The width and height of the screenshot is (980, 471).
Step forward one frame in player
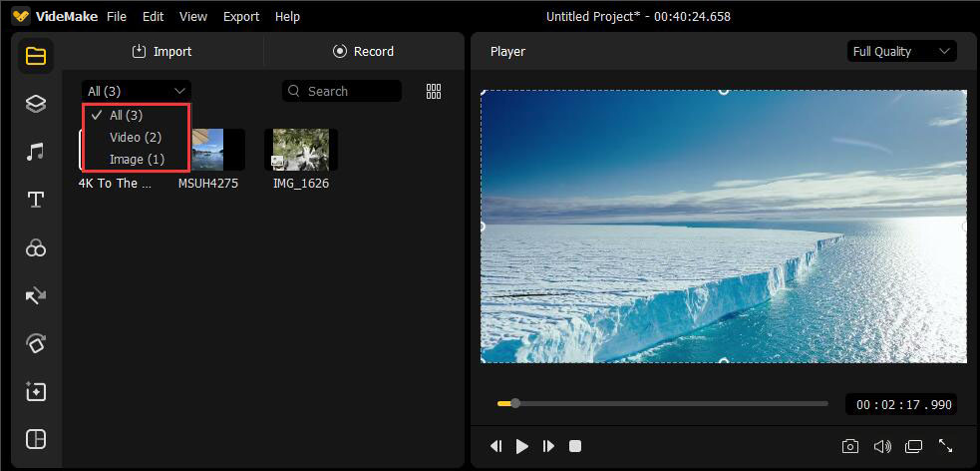(548, 446)
